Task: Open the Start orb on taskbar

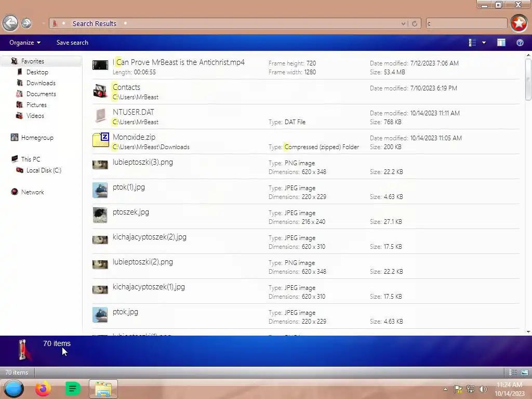Action: [x=14, y=389]
